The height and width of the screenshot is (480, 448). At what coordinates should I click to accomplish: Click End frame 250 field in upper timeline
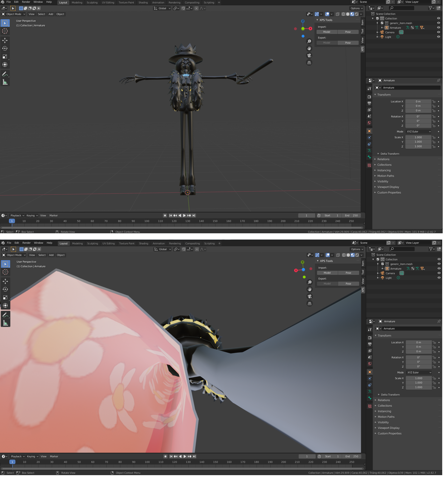351,216
